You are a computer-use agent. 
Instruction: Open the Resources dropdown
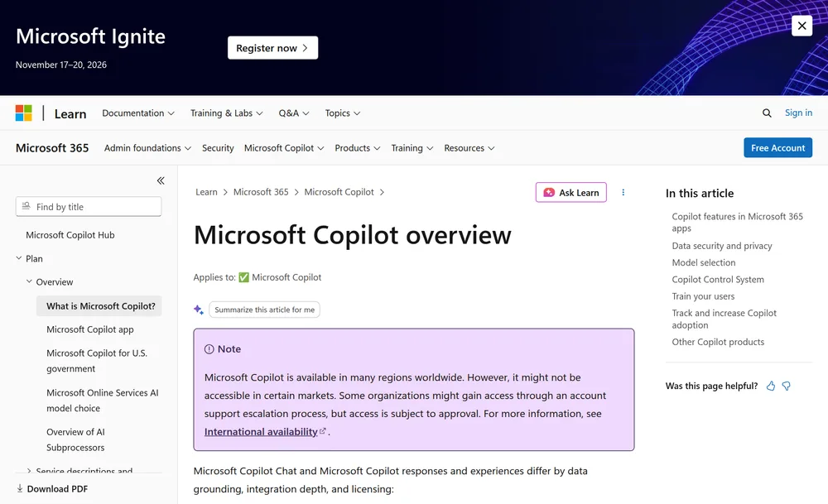click(469, 148)
